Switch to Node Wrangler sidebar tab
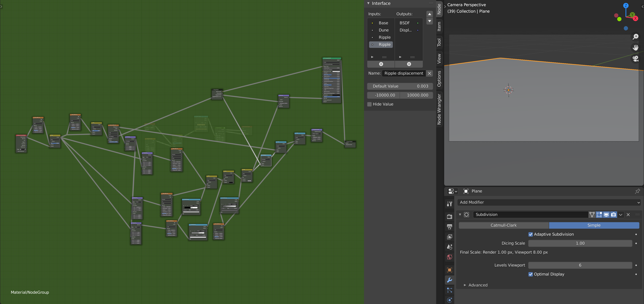This screenshot has height=304, width=644. (x=439, y=109)
